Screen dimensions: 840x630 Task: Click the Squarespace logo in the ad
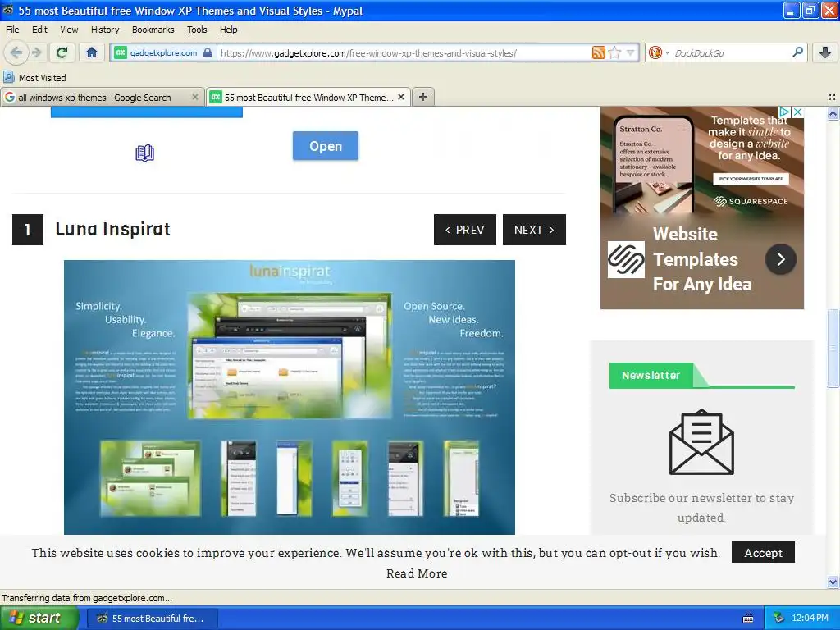coord(626,260)
